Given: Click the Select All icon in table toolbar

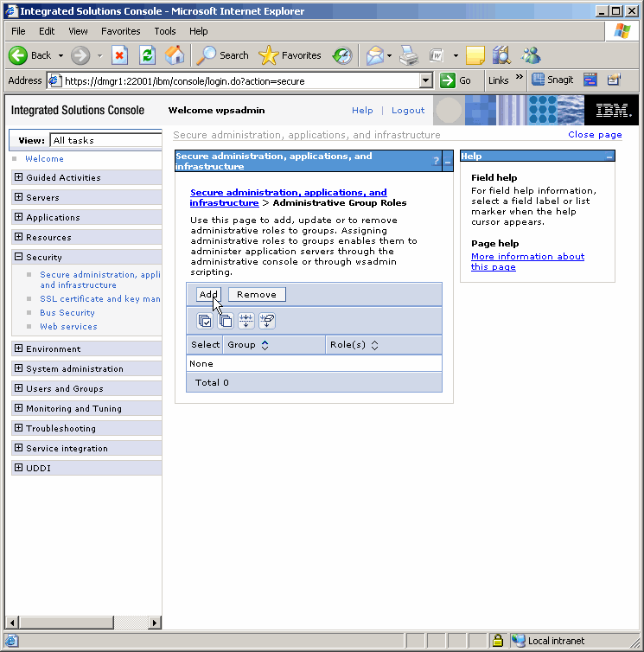Looking at the screenshot, I should point(205,321).
